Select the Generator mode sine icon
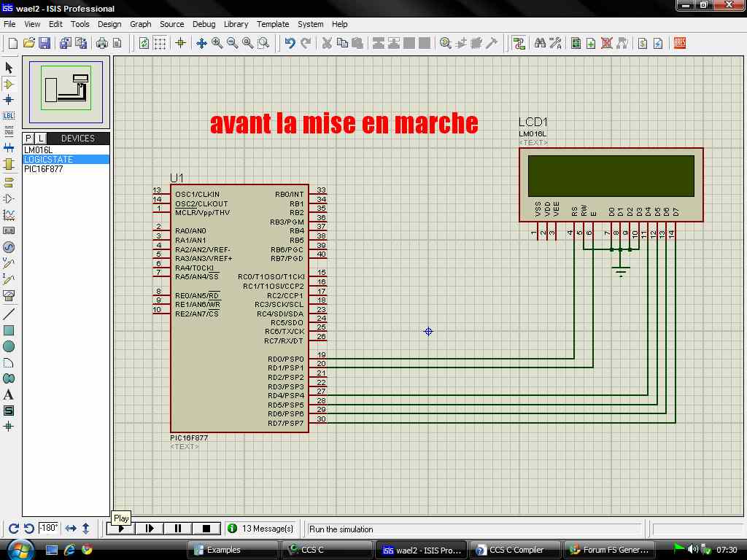This screenshot has height=560, width=747. [9, 247]
